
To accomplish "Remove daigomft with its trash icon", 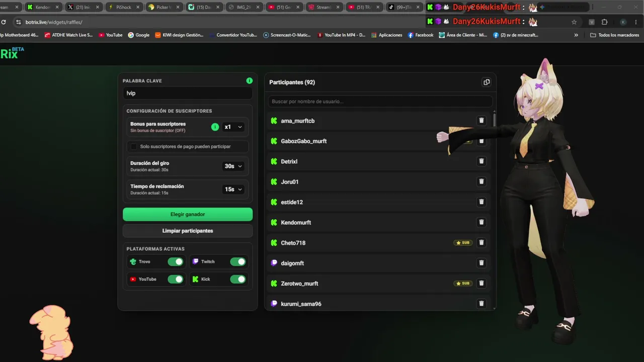I will 481,263.
